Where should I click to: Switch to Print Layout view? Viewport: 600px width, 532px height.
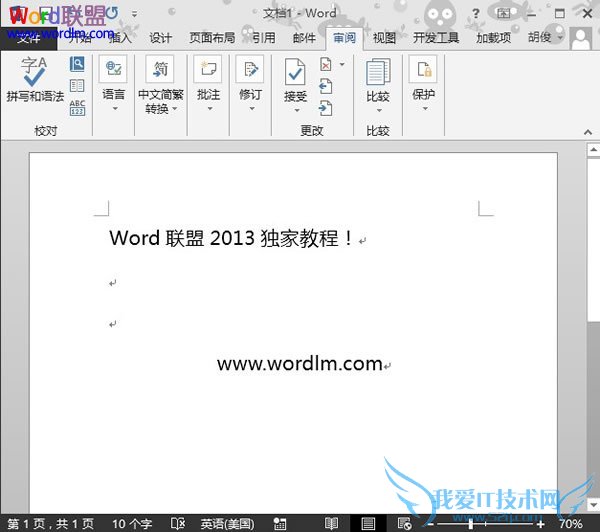click(368, 523)
